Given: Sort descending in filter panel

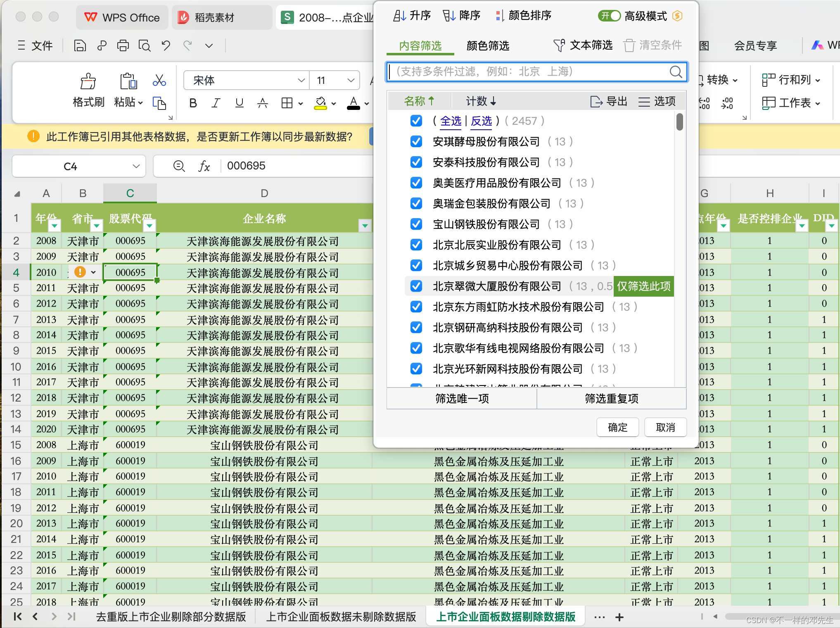Looking at the screenshot, I should click(461, 16).
